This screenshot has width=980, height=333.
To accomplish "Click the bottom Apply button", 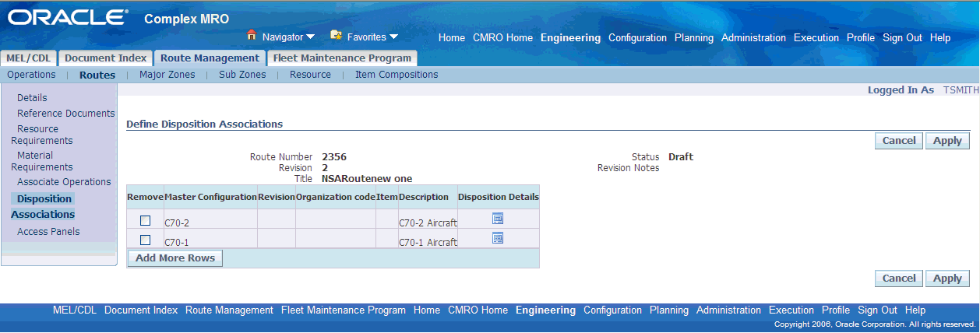I will click(x=947, y=279).
